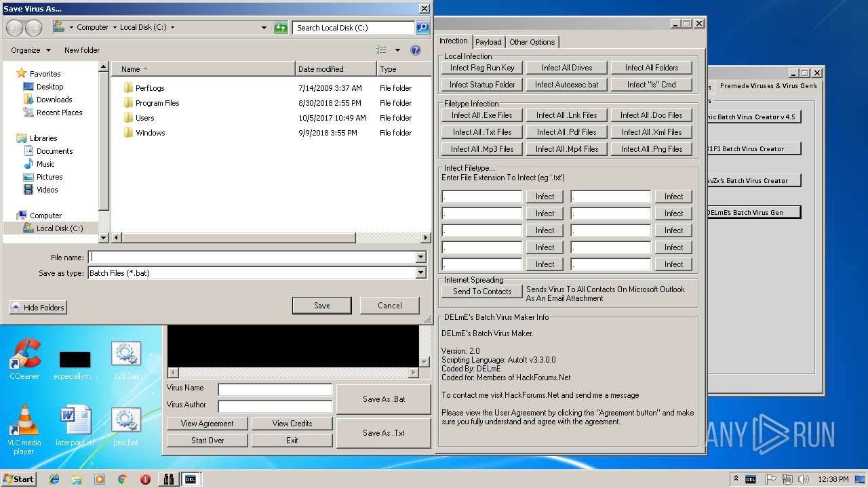Viewport: 868px width, 488px height.
Task: Click the Virus Author input field
Action: (275, 406)
